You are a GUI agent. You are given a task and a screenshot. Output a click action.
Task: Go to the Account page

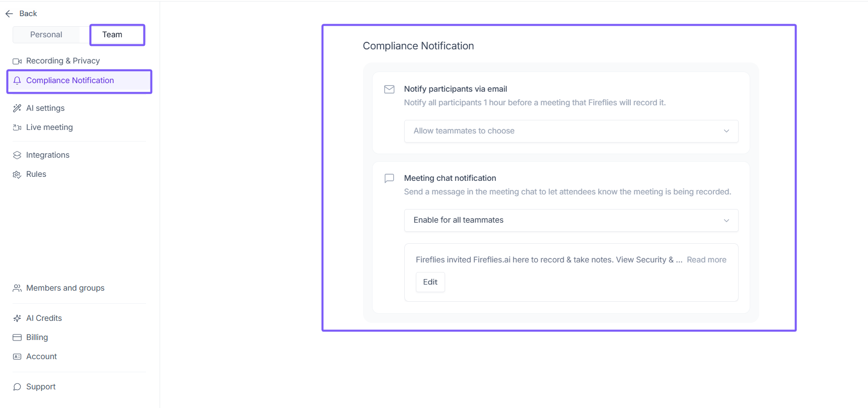click(x=41, y=357)
